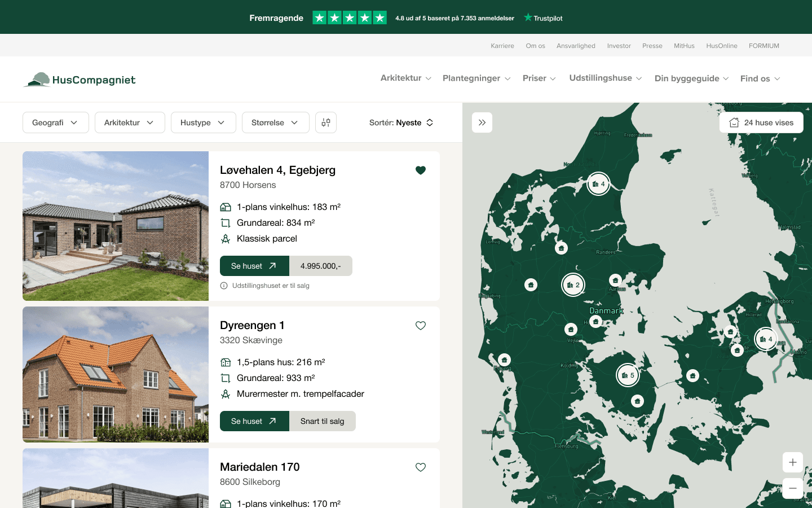Open the Dyreengen 1 house photo
The width and height of the screenshot is (812, 508).
pyautogui.click(x=116, y=374)
